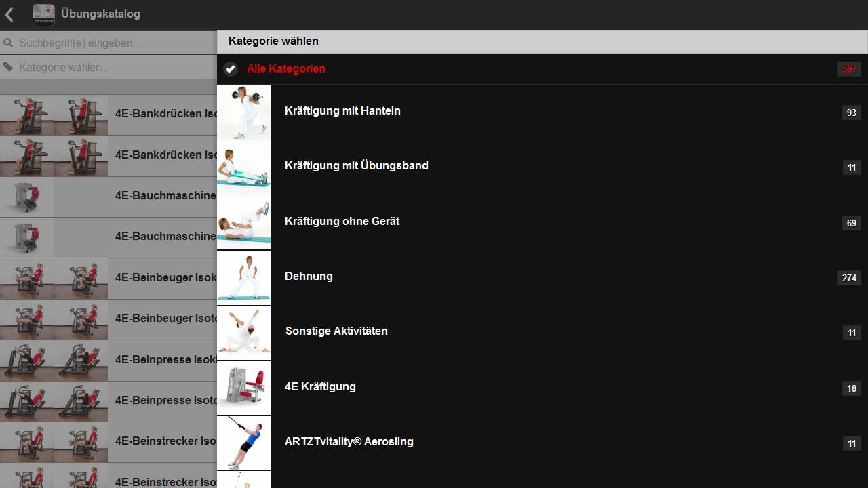Select Sonstige Aktivitäten category

tap(542, 333)
